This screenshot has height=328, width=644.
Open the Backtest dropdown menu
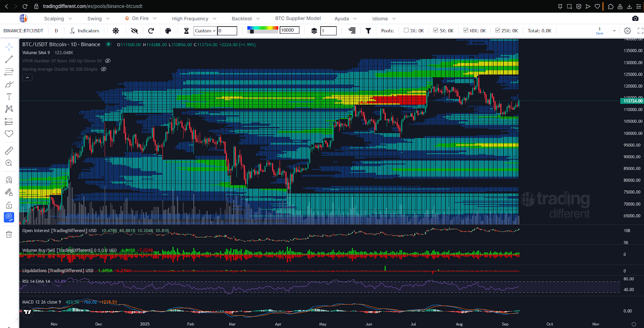point(246,19)
